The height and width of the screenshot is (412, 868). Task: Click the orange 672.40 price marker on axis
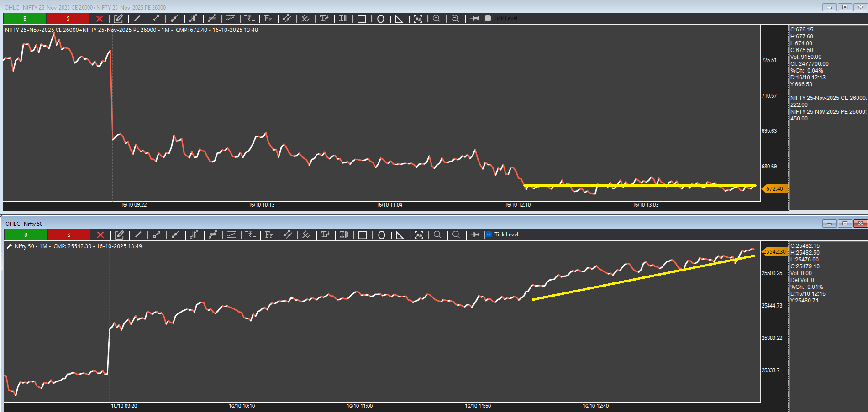pos(775,189)
